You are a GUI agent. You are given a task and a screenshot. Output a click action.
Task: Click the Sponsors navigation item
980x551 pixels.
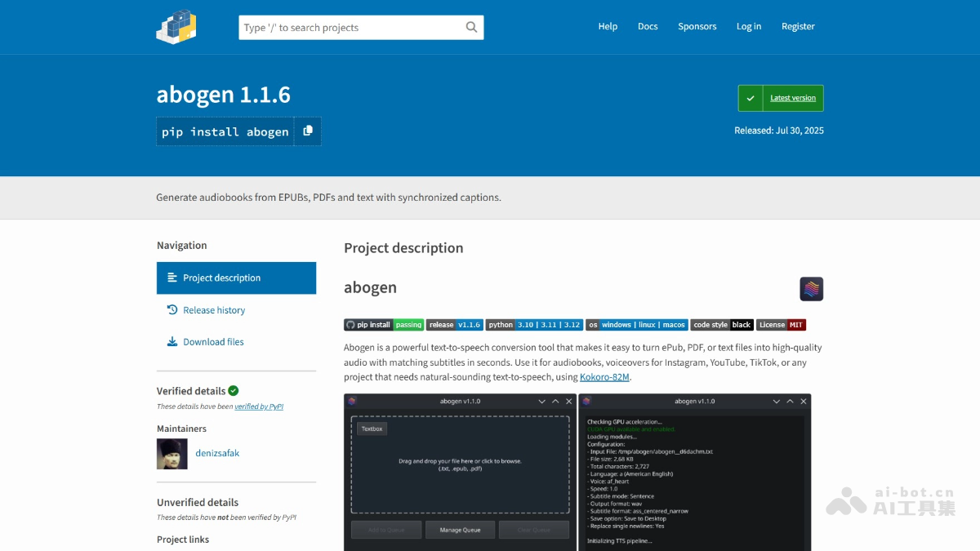pyautogui.click(x=697, y=26)
